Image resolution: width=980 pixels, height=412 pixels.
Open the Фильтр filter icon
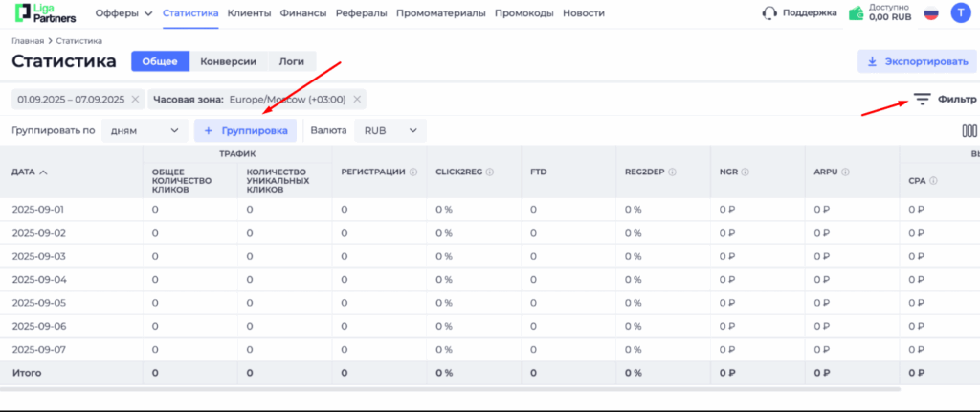tap(922, 99)
